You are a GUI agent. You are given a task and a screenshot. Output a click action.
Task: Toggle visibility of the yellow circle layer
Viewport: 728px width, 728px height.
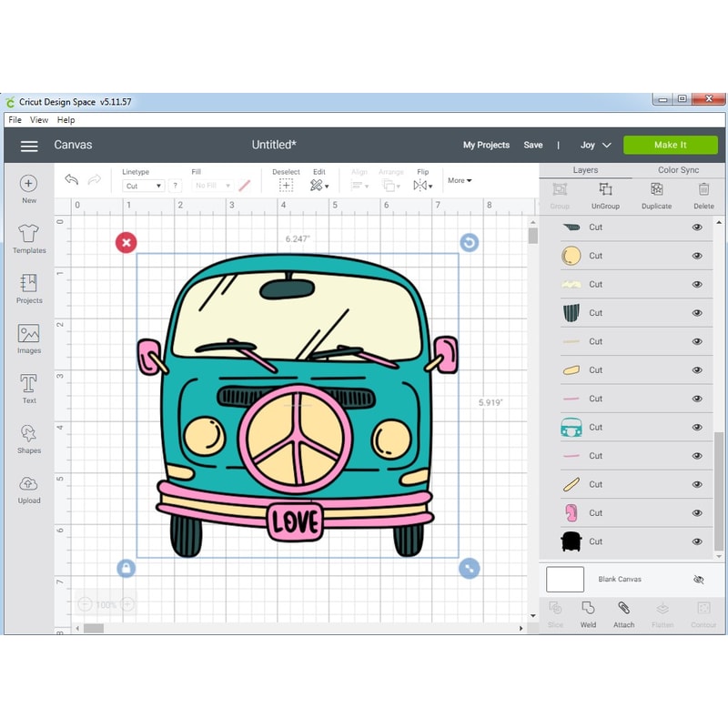(x=697, y=256)
